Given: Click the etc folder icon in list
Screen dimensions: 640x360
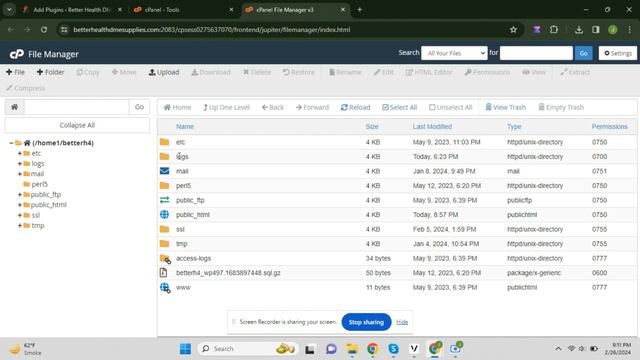Looking at the screenshot, I should coord(164,142).
